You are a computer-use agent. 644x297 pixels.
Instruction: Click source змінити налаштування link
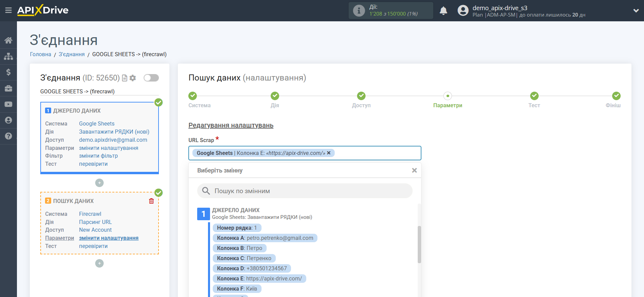tap(108, 148)
